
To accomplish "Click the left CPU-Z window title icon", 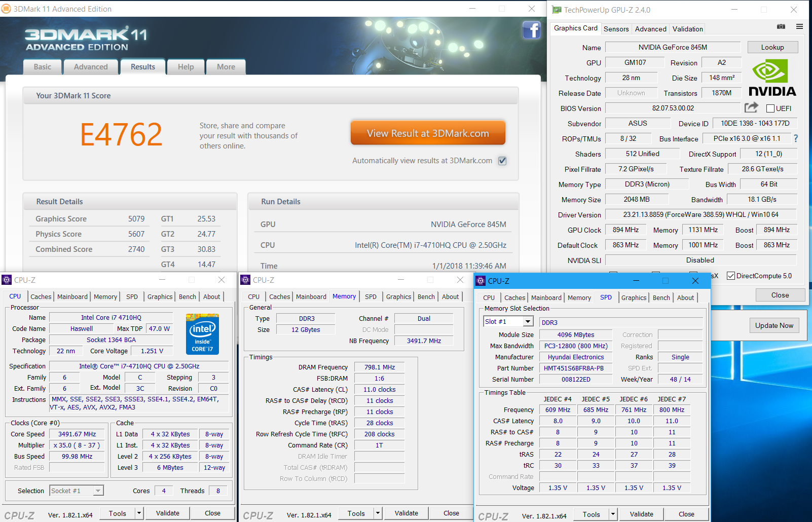I will 7,280.
